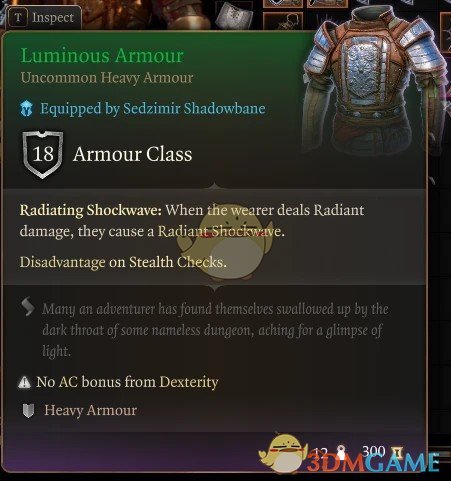Click Equipped by Sedzimir Shadowbane text
Viewport: 451px width, 481px height.
click(x=153, y=109)
